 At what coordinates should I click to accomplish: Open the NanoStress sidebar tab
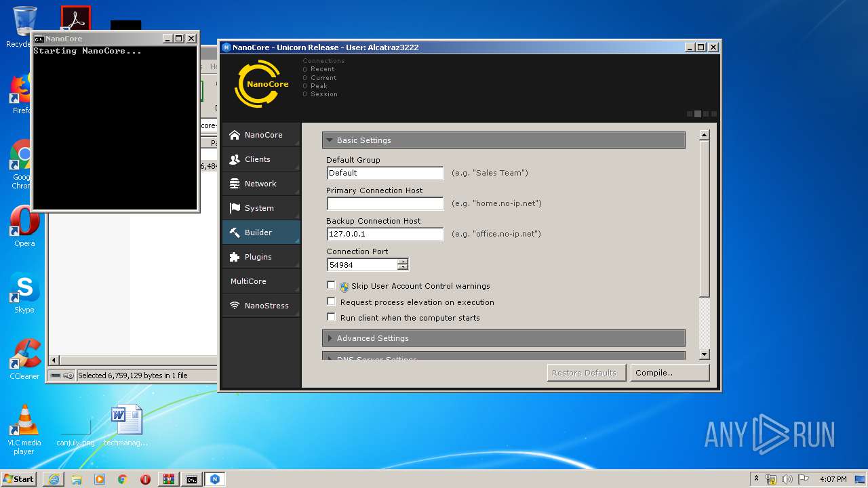pos(261,306)
